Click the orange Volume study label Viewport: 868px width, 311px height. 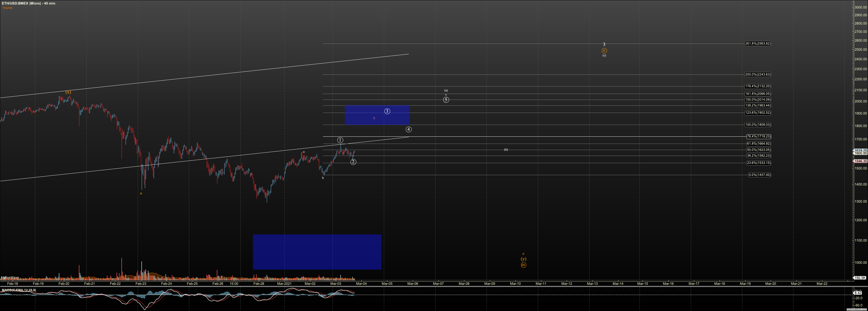tap(7, 8)
